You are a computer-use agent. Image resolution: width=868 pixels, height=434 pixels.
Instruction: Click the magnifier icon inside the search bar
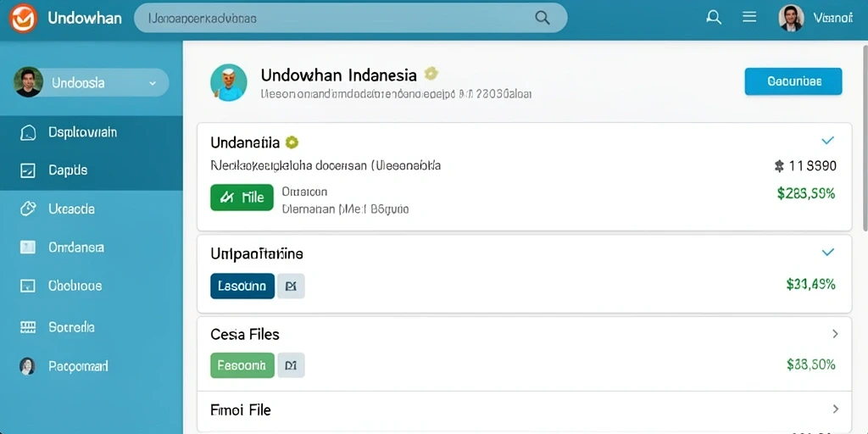(x=542, y=18)
